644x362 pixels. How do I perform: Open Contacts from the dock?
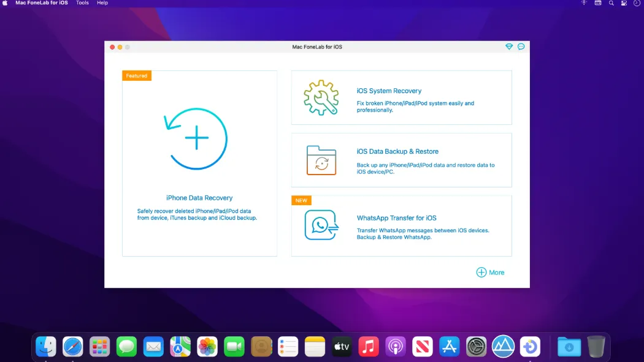261,347
